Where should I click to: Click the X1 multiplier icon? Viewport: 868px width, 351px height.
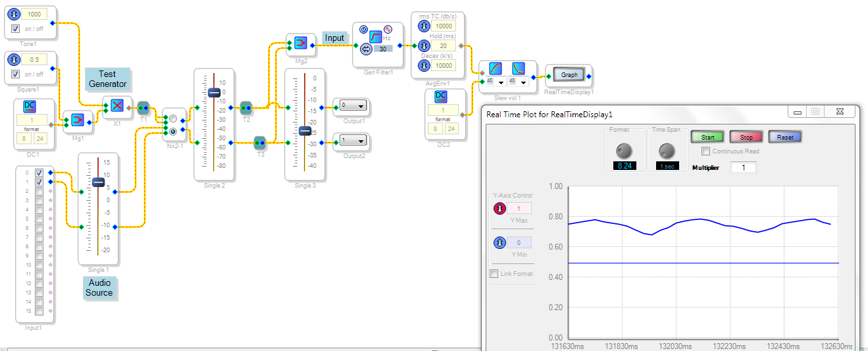tap(117, 105)
